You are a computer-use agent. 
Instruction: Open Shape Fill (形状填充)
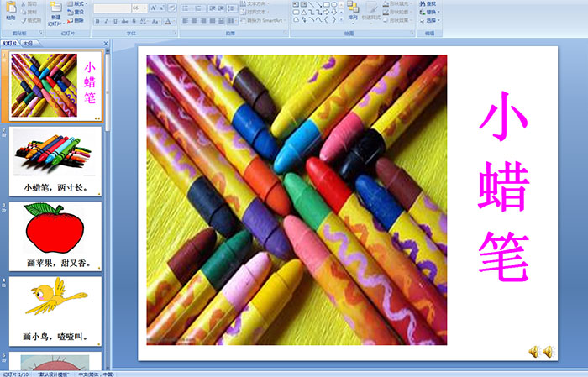pos(398,3)
